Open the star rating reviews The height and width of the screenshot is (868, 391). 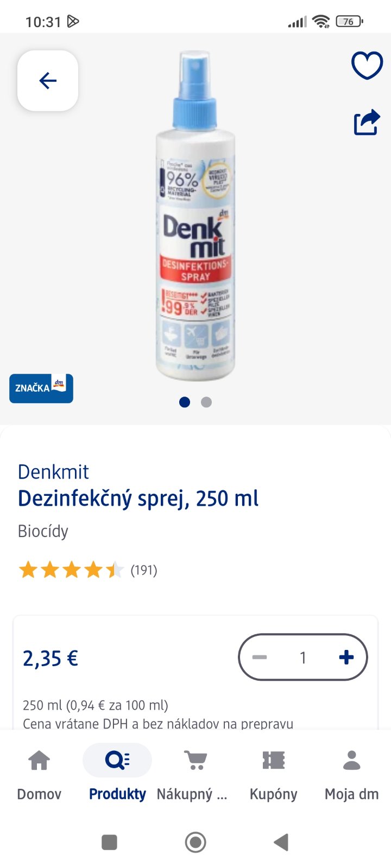[87, 570]
